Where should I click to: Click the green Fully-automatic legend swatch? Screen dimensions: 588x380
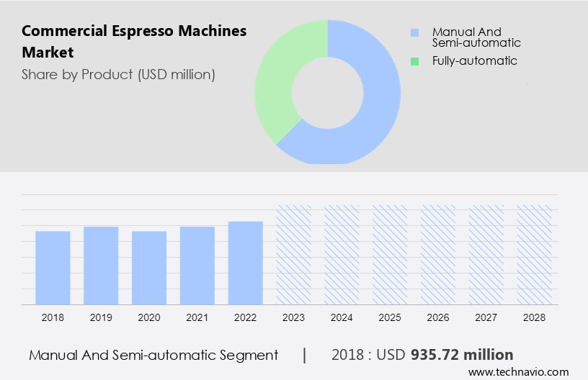click(414, 62)
